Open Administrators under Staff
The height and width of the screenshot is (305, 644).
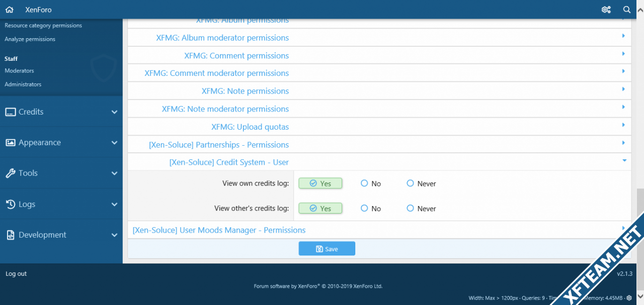(23, 84)
